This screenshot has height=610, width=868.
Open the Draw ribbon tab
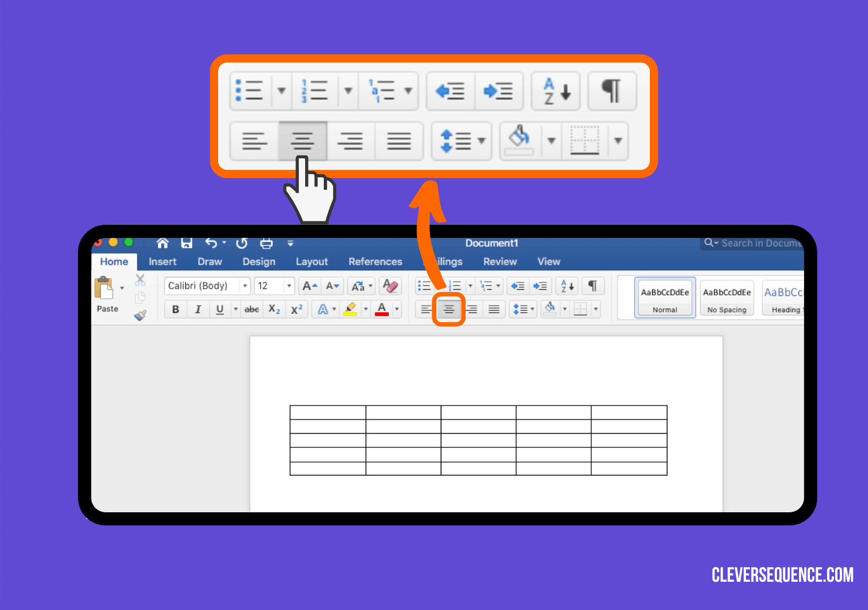[210, 261]
